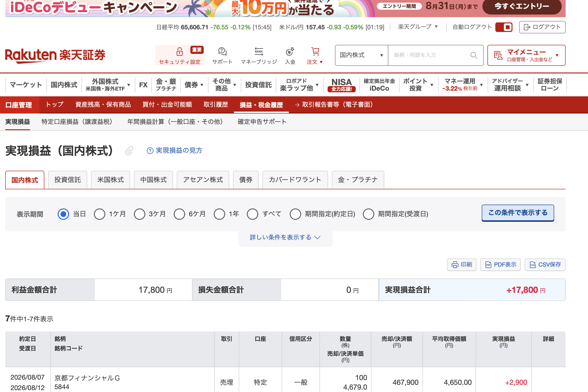
Task: Select the 1年 radio button
Action: tap(219, 214)
